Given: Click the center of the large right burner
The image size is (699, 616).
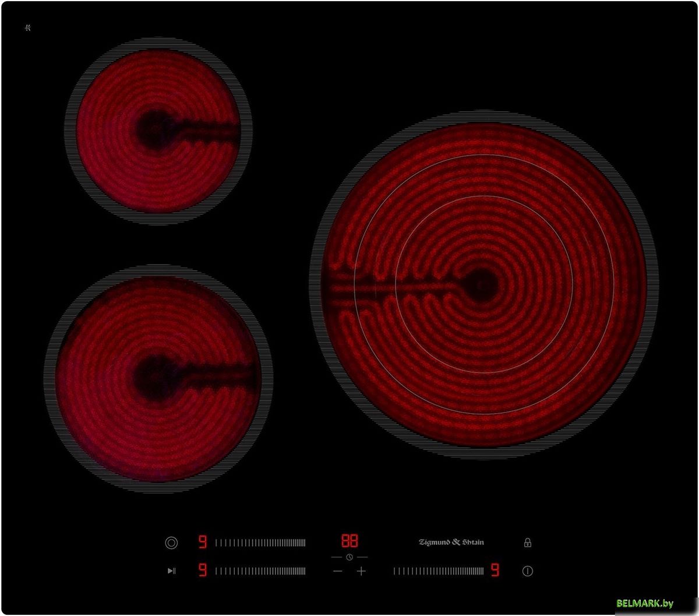Looking at the screenshot, I should click(483, 286).
